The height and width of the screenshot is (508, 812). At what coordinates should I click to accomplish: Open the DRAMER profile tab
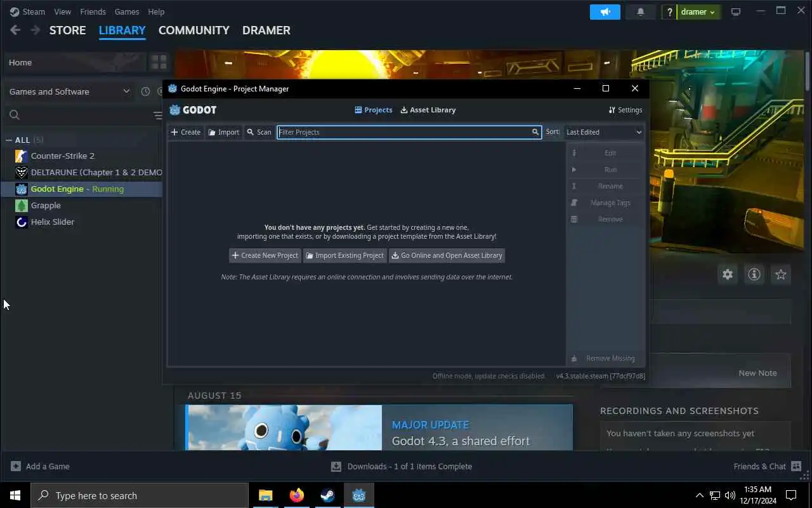click(266, 30)
